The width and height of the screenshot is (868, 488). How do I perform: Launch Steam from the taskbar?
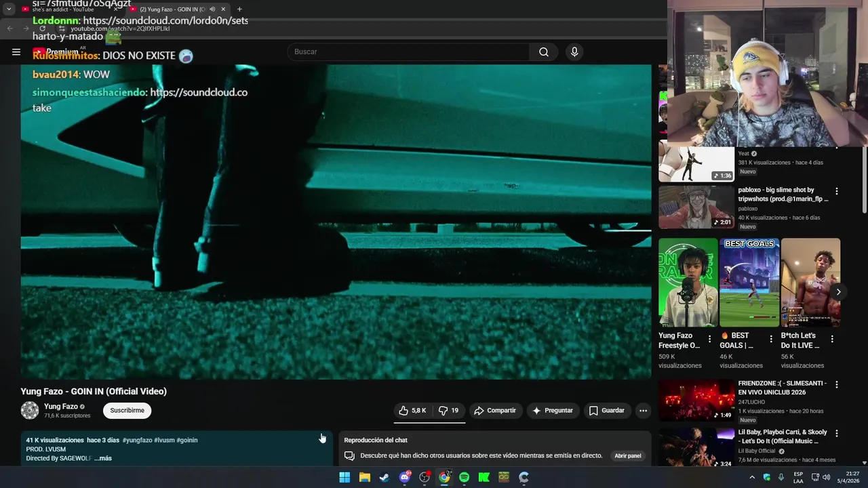click(x=384, y=477)
